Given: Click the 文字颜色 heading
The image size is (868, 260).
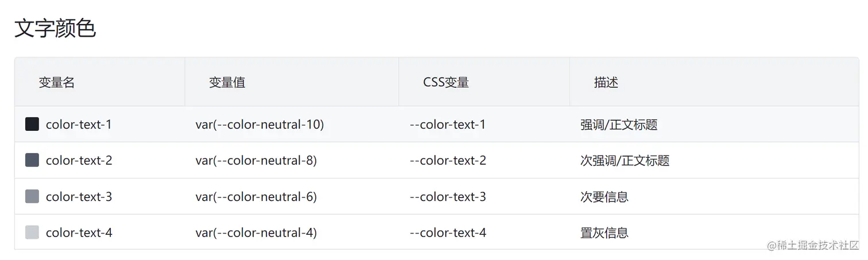Looking at the screenshot, I should pos(55,28).
